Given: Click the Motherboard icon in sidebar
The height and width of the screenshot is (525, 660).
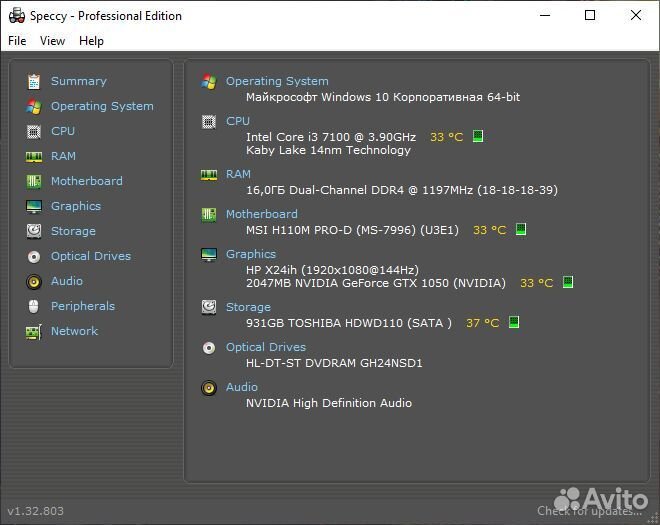Looking at the screenshot, I should click(34, 181).
